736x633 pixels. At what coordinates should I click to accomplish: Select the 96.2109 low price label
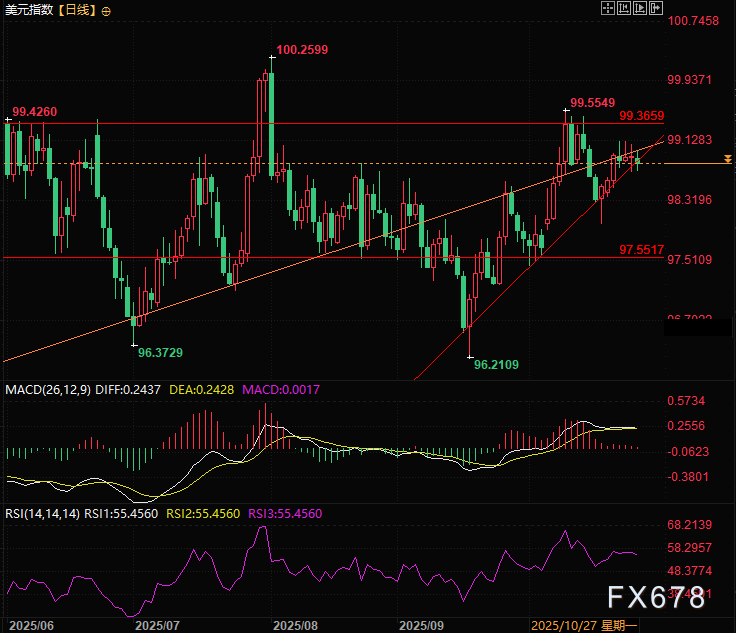coord(496,365)
